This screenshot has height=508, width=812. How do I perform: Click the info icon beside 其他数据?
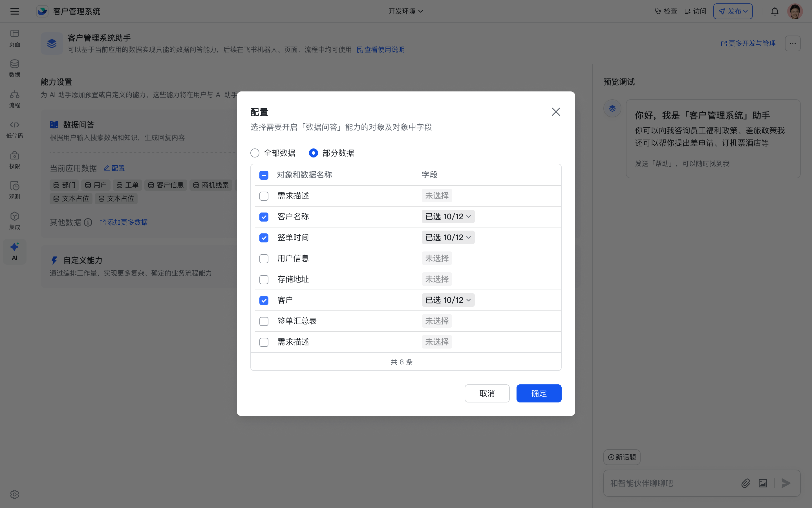(x=88, y=222)
